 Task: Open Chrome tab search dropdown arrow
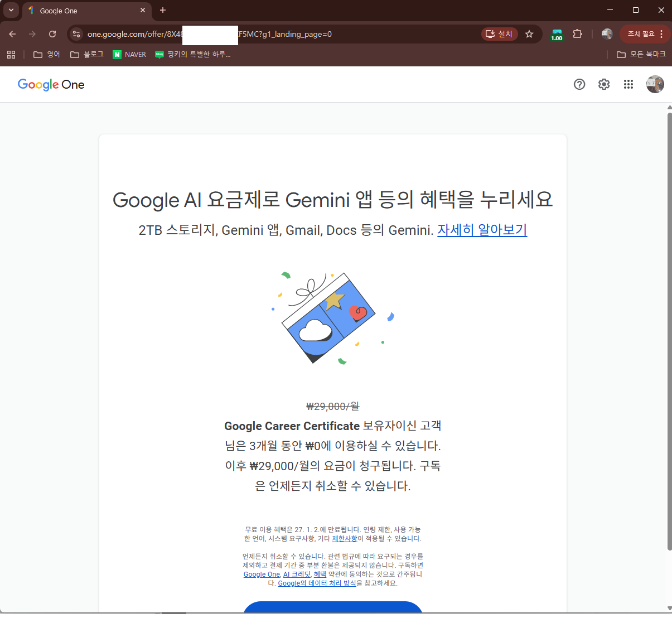[x=11, y=10]
